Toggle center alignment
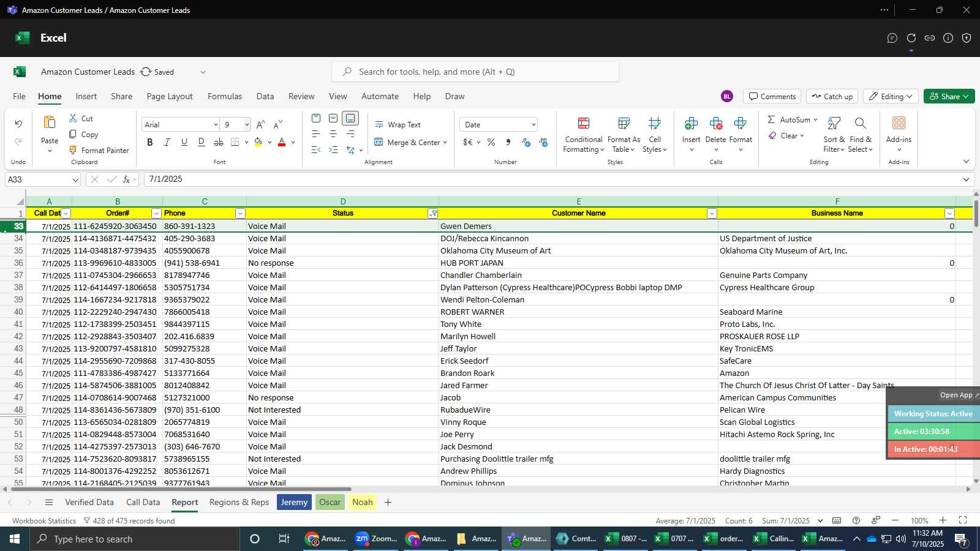The width and height of the screenshot is (980, 551). pyautogui.click(x=333, y=133)
